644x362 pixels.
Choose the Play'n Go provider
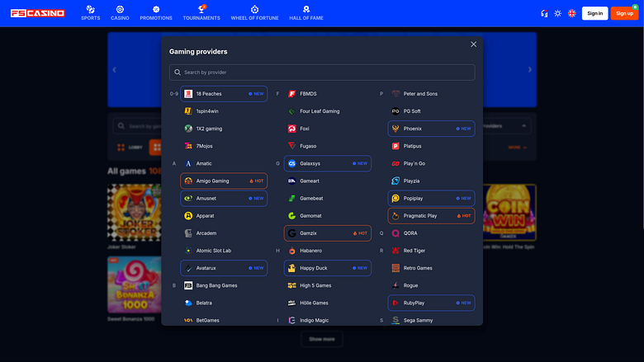coord(431,163)
